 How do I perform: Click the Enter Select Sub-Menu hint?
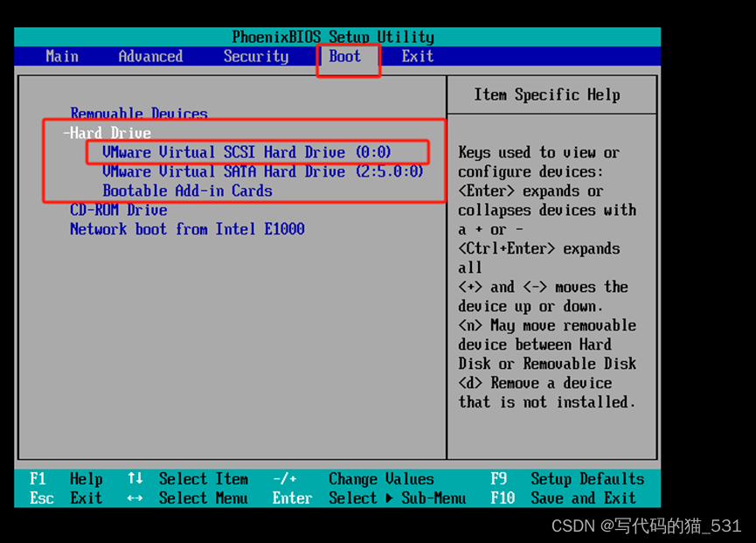370,498
